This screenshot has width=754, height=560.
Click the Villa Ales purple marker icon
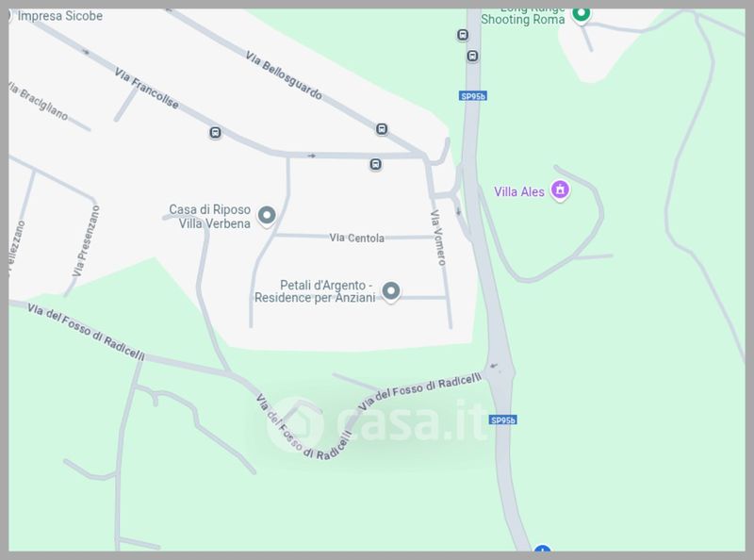[560, 190]
